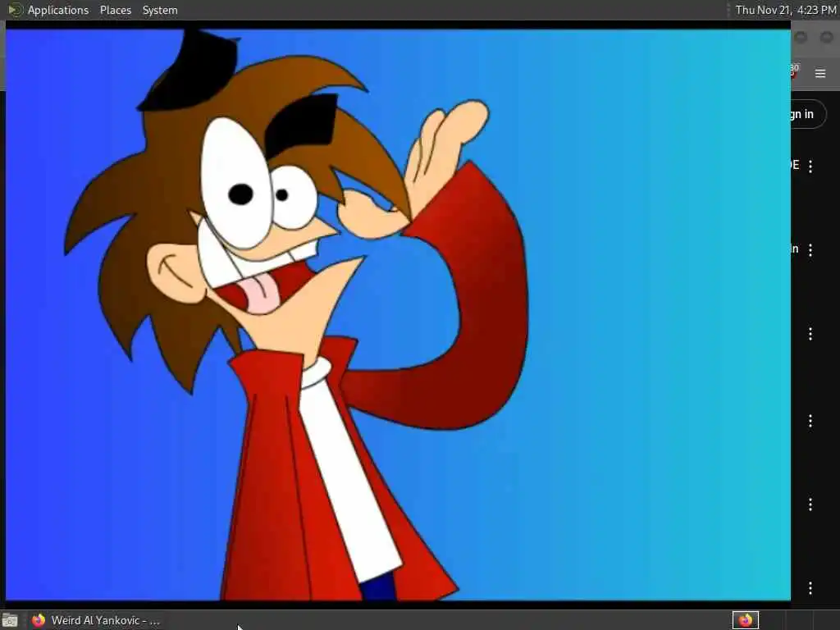The width and height of the screenshot is (840, 630).
Task: Open the clock showing Thu Nov 21
Action: 786,10
